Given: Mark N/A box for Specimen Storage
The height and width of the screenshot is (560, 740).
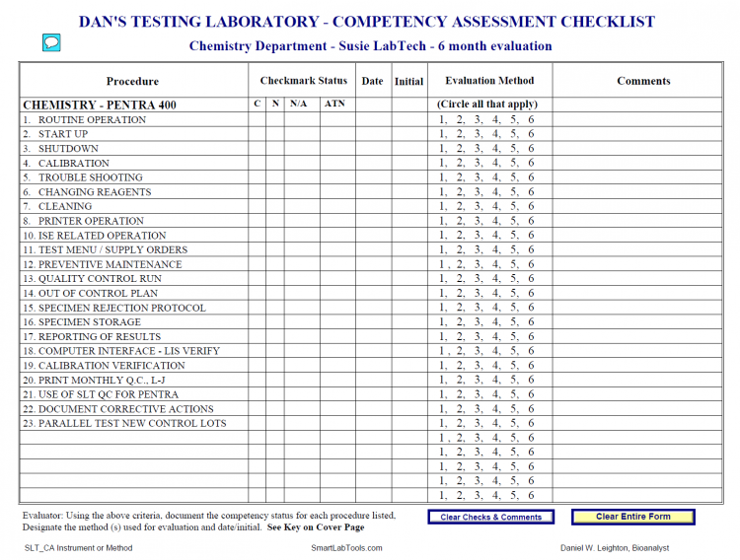Looking at the screenshot, I should (300, 322).
